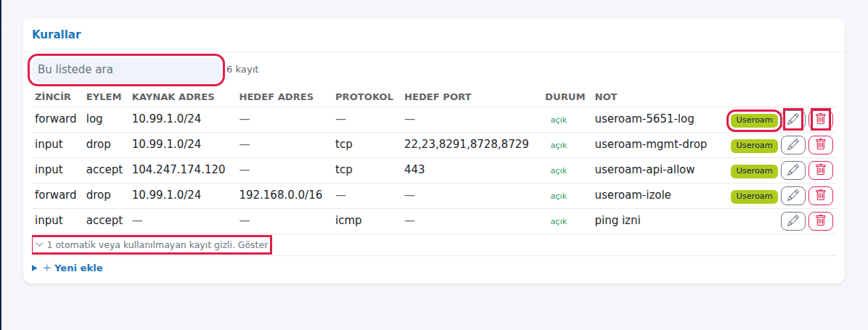Select the 'ping izni' note text

tap(618, 220)
